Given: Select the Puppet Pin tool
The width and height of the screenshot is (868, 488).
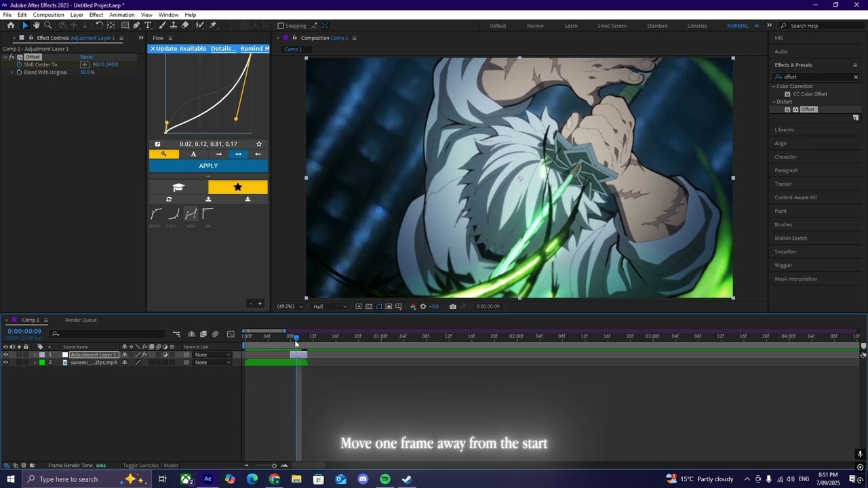Looking at the screenshot, I should (x=213, y=25).
